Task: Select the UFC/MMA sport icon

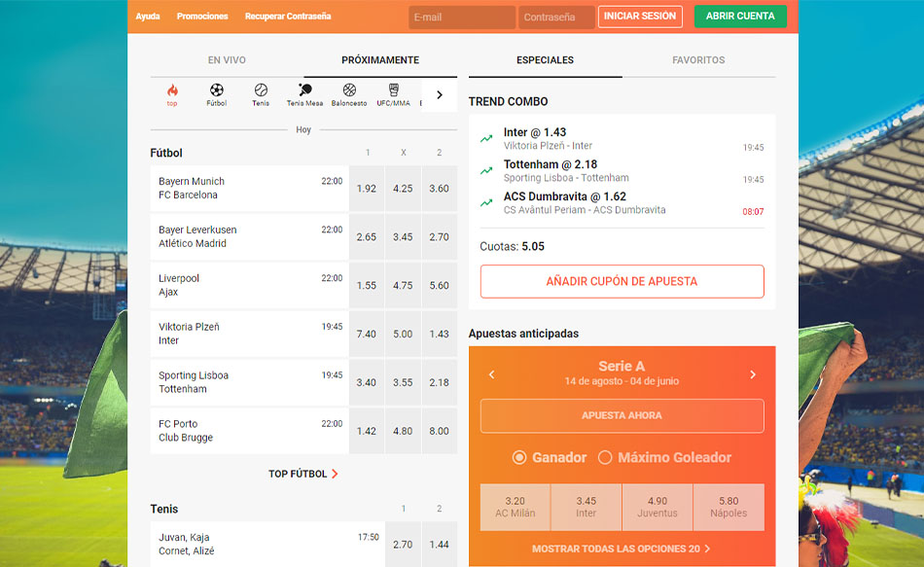Action: pyautogui.click(x=393, y=91)
